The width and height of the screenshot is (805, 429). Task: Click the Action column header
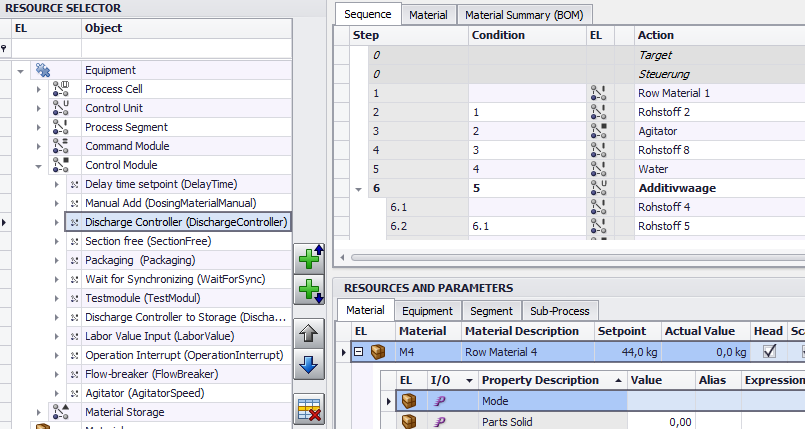(720, 35)
